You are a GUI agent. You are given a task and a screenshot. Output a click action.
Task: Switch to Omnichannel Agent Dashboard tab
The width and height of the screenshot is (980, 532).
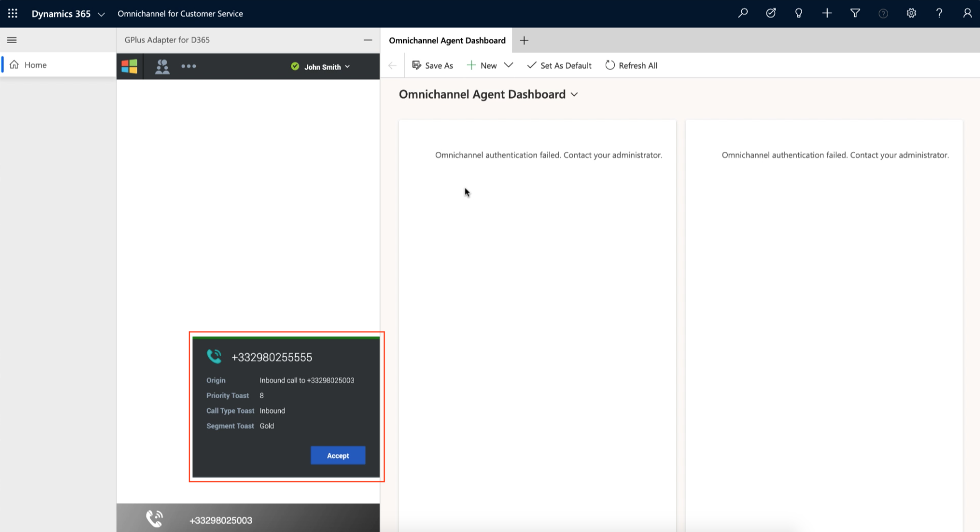coord(447,40)
